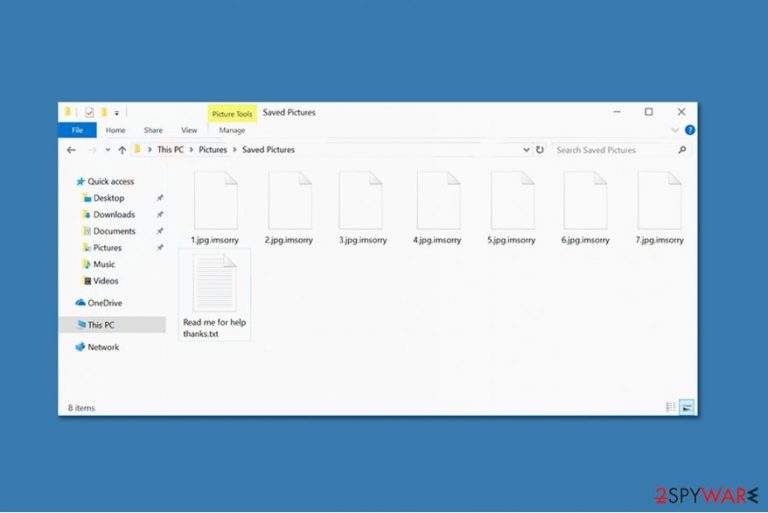This screenshot has height=513, width=768.
Task: Go up one folder level arrow
Action: coord(122,150)
